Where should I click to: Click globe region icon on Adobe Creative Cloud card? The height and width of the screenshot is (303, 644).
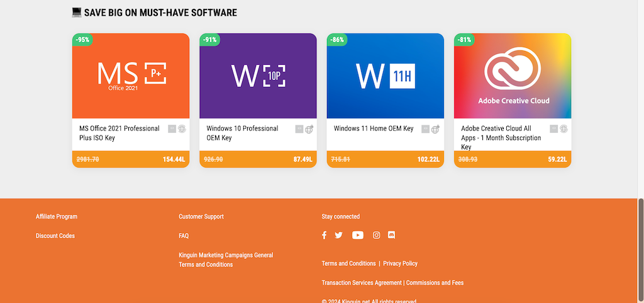[x=564, y=129]
